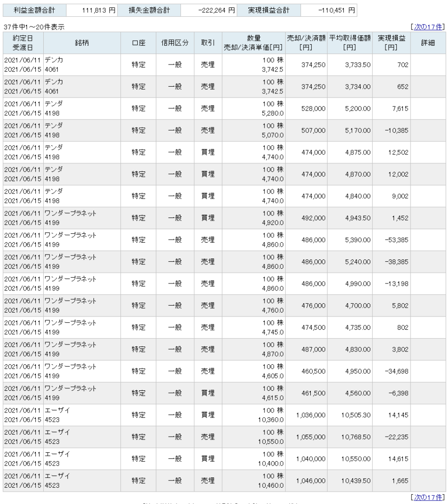Click the 取引 column header
Viewport: 448px width, 504px height.
point(208,43)
